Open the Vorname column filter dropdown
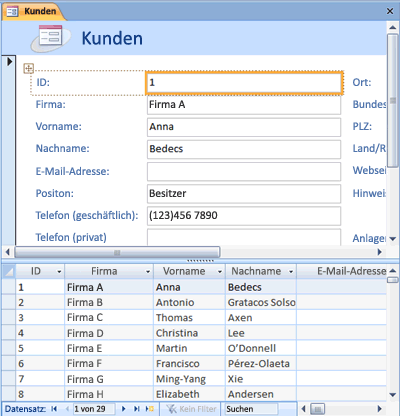400x416 pixels. [220, 272]
